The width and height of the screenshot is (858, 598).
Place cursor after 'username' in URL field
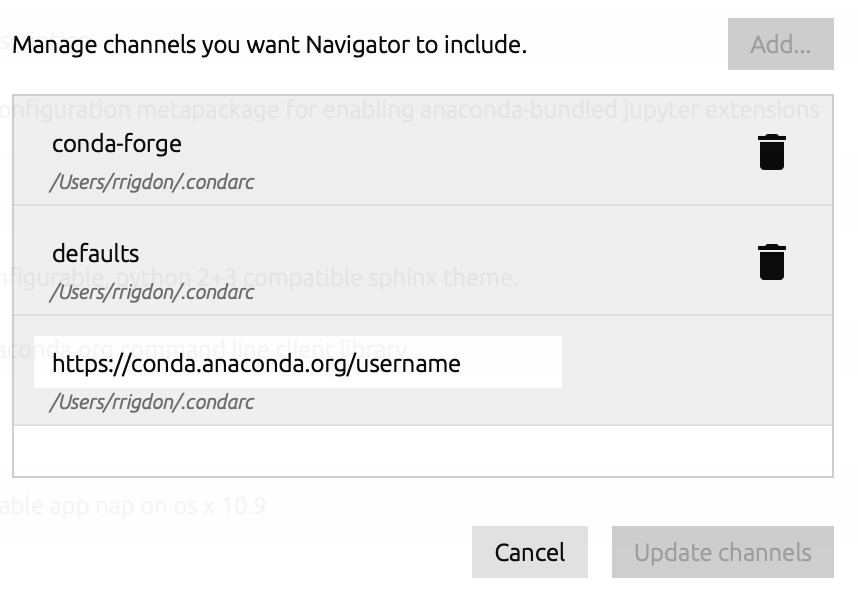tap(462, 364)
